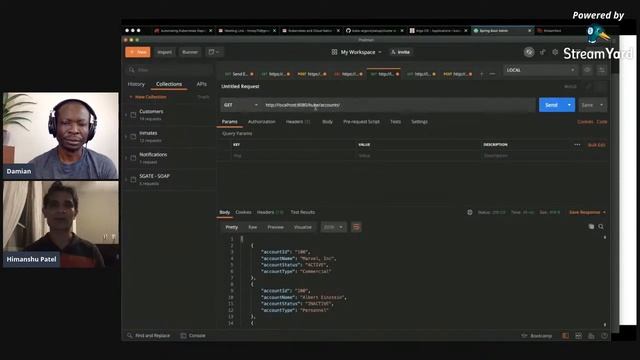Screen dimensions: 640x360
Task: Copy the response body with copy icon
Action: coord(591,227)
